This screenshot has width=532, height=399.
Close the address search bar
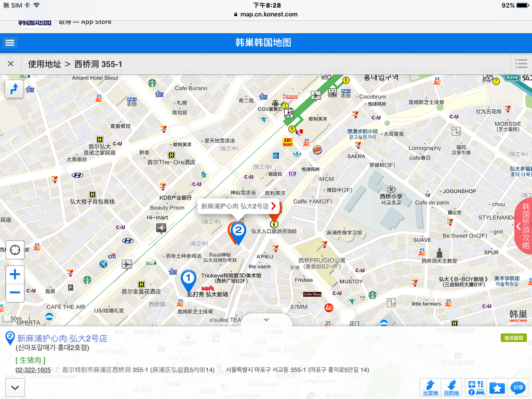pyautogui.click(x=10, y=64)
